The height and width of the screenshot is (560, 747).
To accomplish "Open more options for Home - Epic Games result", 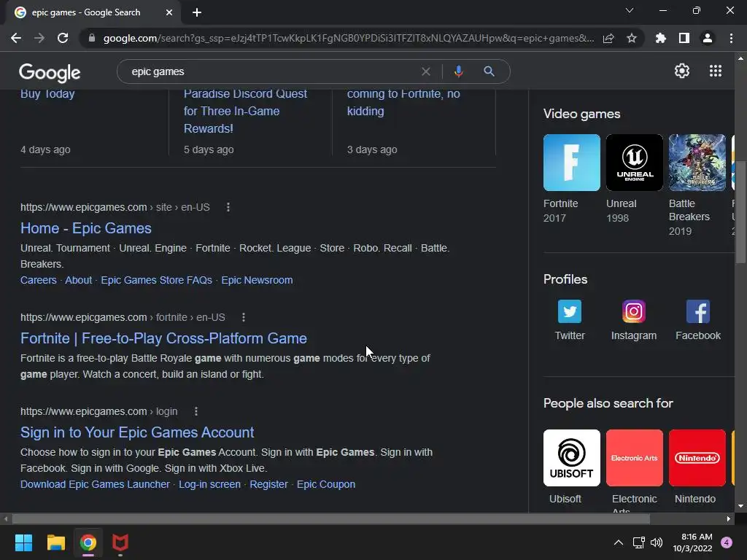I will click(x=228, y=207).
